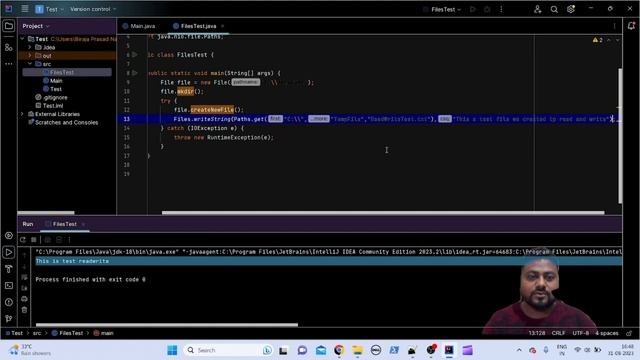Viewport: 640px width, 360px height.
Task: Switch to the Main.java tab
Action: 139,26
